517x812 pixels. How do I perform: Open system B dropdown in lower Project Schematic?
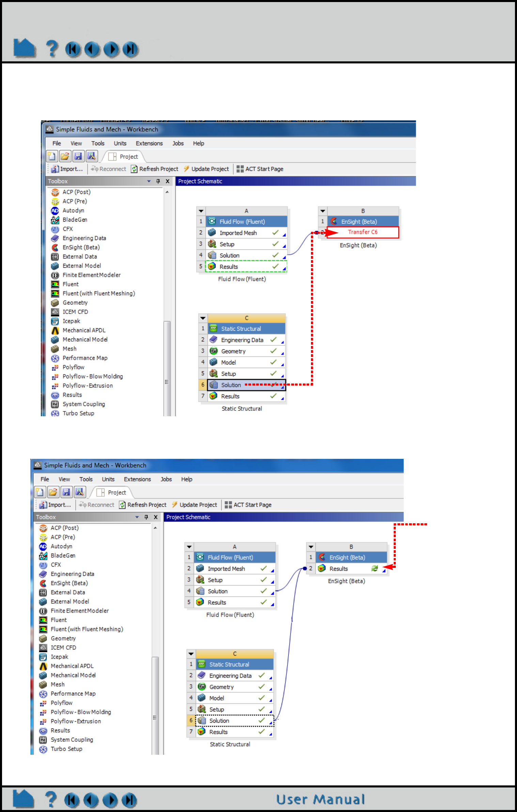(x=311, y=547)
